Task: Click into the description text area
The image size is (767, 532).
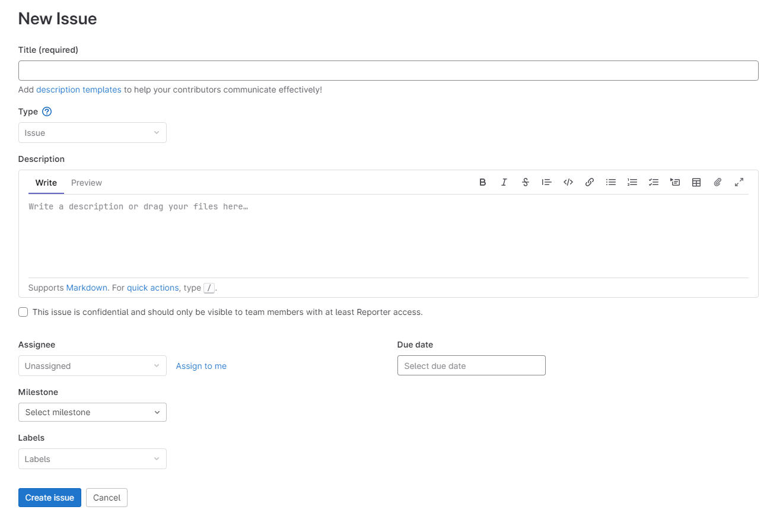Action: (x=389, y=236)
